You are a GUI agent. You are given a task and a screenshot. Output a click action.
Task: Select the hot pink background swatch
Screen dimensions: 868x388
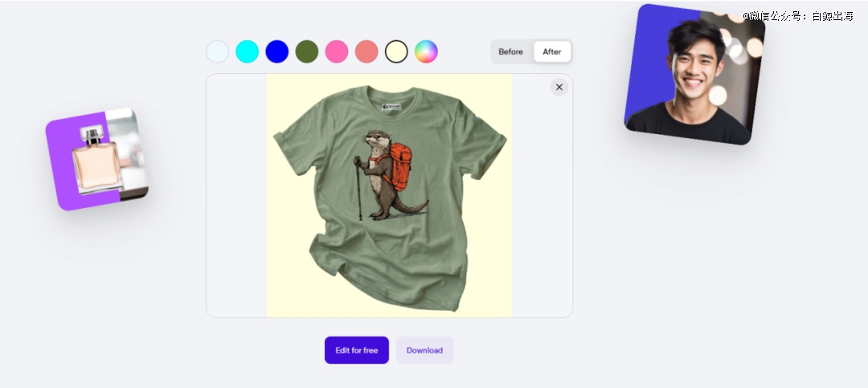337,51
